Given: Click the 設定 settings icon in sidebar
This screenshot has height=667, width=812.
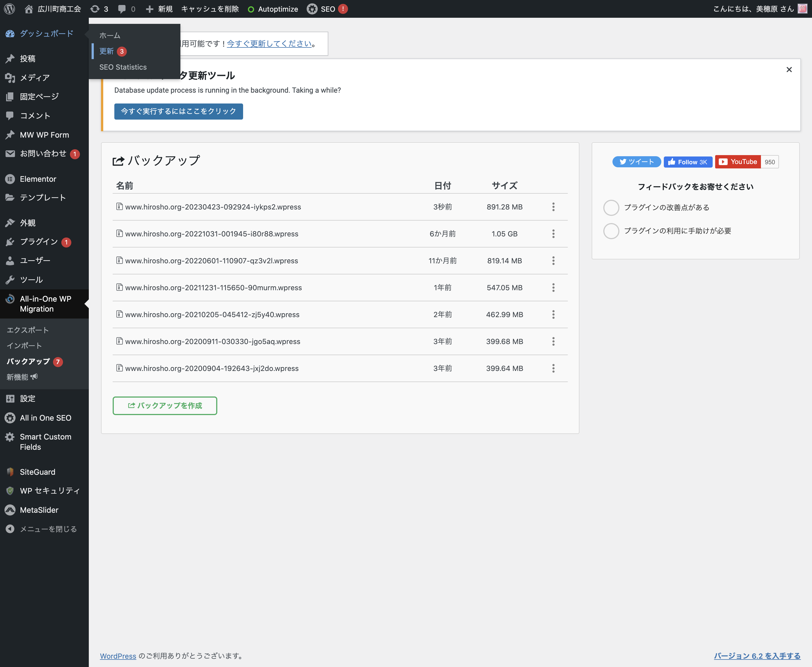Looking at the screenshot, I should tap(10, 399).
